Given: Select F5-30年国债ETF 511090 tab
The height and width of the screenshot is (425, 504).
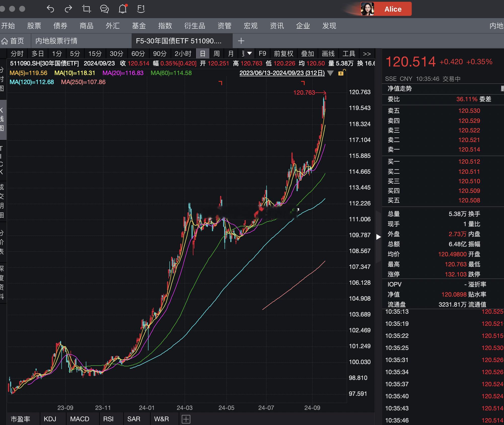Looking at the screenshot, I should point(182,41).
